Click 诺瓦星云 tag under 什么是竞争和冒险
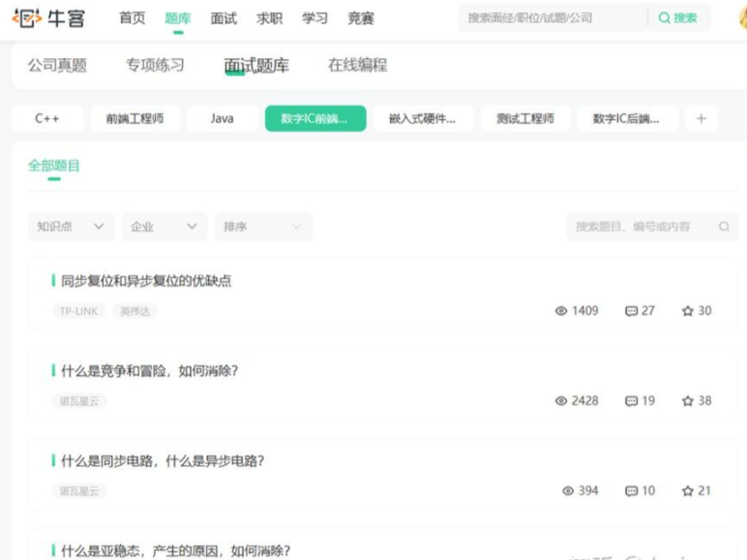Viewport: 747px width, 560px height. (79, 401)
